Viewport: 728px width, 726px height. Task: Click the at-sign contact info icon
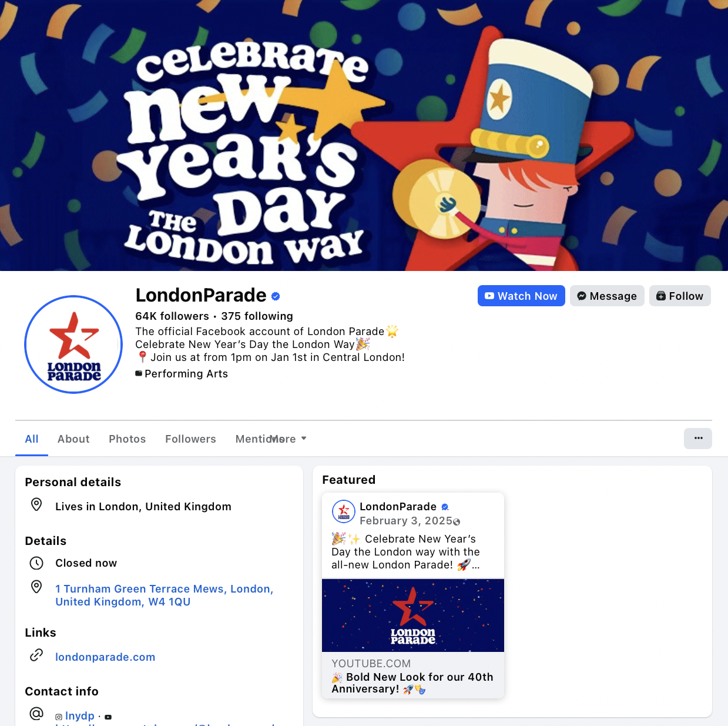pos(36,714)
